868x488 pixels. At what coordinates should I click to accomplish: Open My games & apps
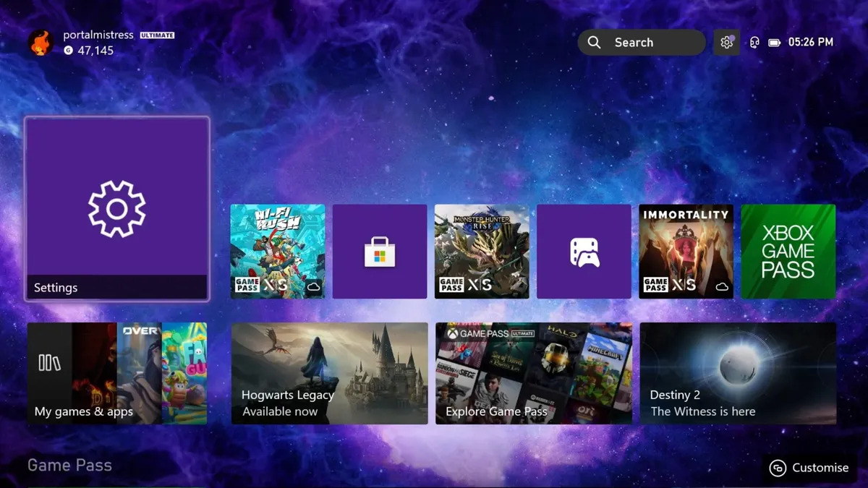[x=116, y=372]
